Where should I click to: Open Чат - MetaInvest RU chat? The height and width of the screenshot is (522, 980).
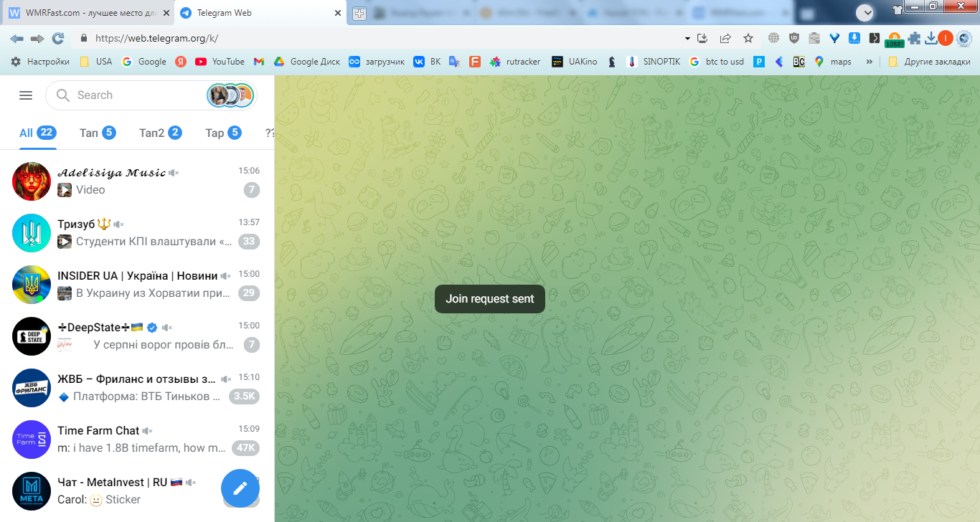tap(137, 491)
